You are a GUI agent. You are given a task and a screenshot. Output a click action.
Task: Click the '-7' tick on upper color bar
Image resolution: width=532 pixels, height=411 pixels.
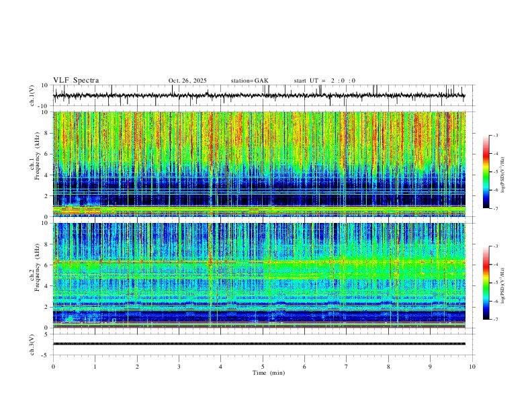495,209
